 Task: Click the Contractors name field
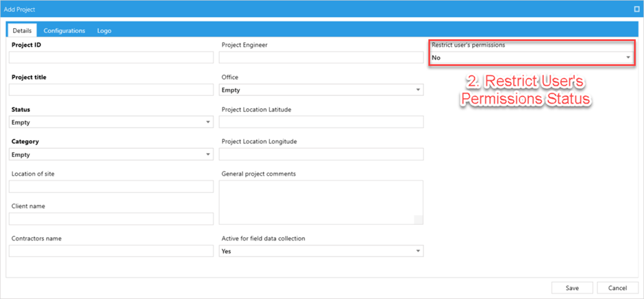click(x=111, y=251)
